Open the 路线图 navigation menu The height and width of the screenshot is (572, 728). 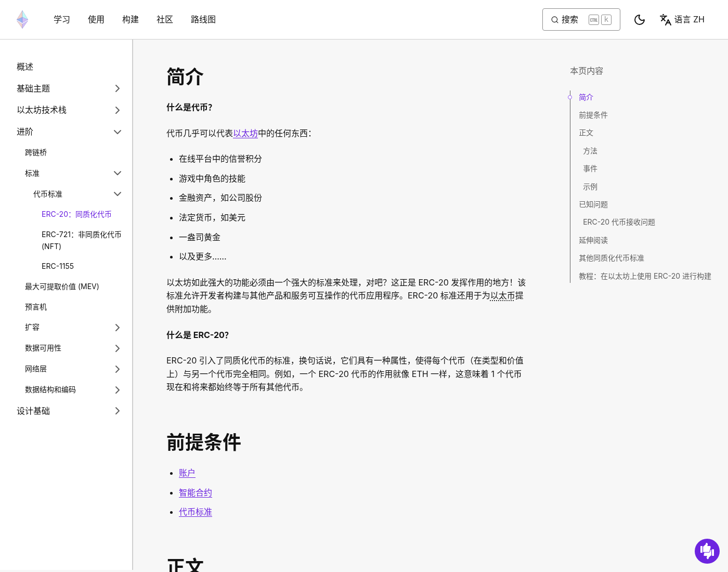(203, 20)
